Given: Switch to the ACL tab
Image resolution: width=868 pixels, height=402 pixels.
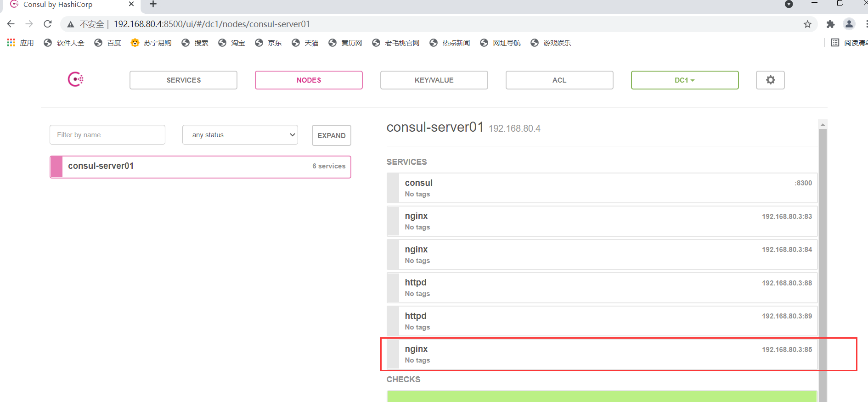Looking at the screenshot, I should (559, 80).
